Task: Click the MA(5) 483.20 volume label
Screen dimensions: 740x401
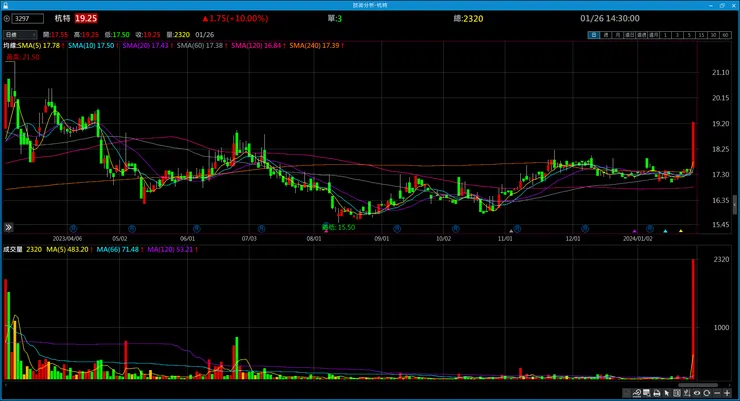Action: point(69,249)
